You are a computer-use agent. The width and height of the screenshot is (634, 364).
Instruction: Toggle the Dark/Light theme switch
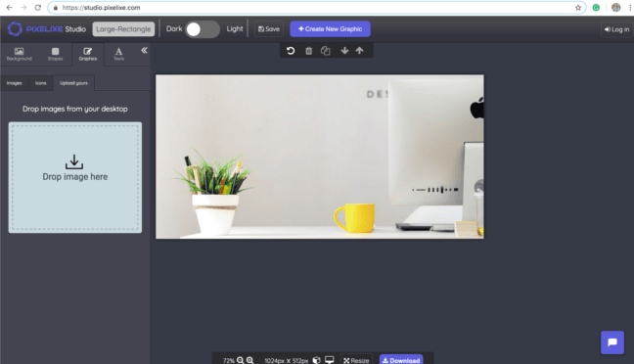coord(203,29)
